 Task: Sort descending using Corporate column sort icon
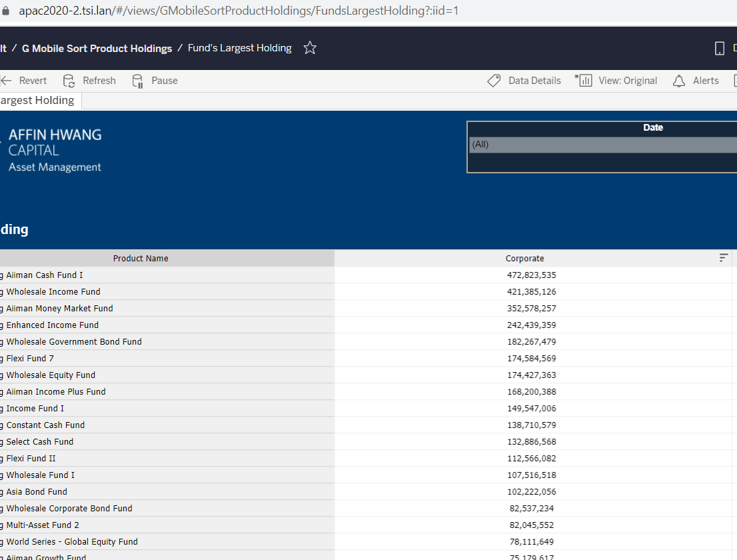coord(724,258)
